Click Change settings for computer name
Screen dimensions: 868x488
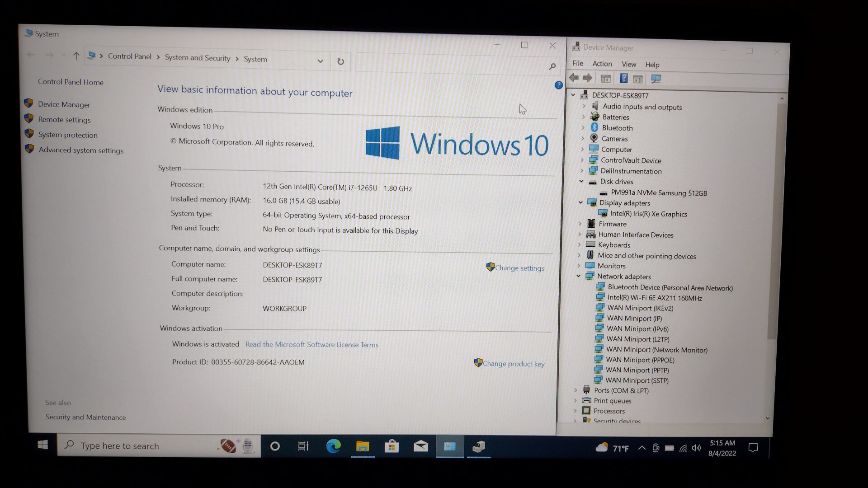pyautogui.click(x=519, y=268)
